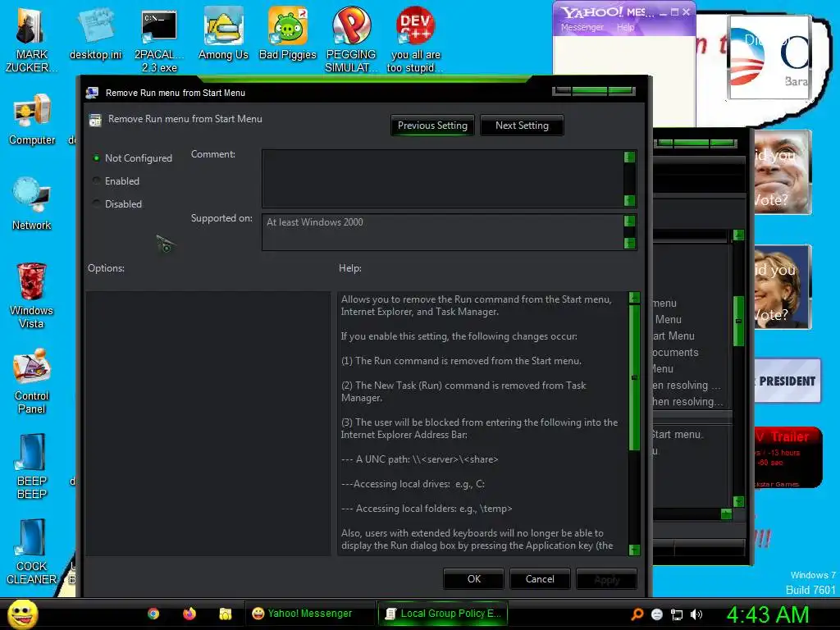This screenshot has width=840, height=630.
Task: Click the Cancel button
Action: pos(540,579)
